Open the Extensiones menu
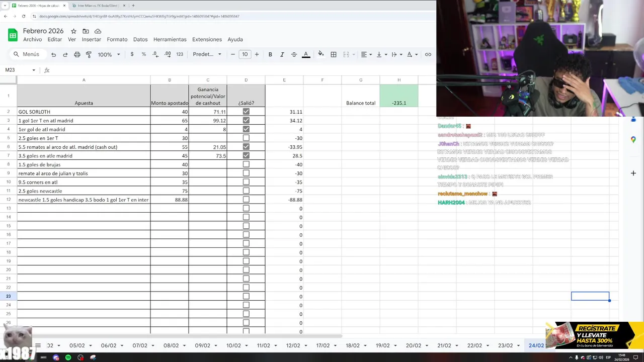 (207, 39)
